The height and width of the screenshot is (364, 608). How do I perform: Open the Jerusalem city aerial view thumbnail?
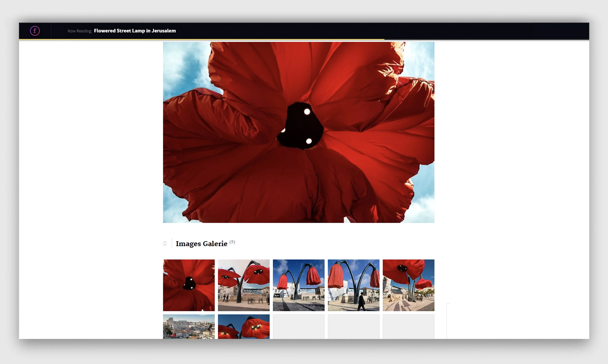pos(189,326)
